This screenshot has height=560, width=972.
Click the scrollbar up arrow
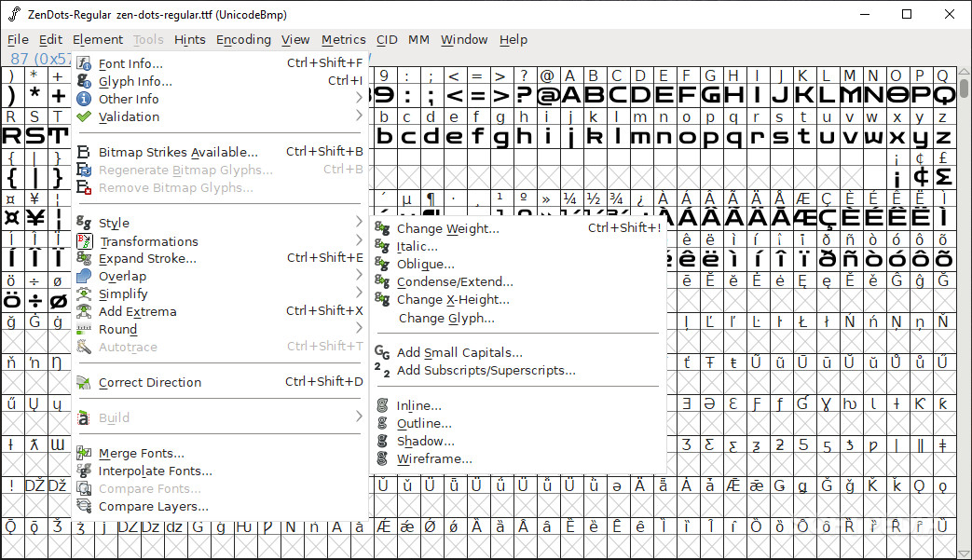click(964, 73)
